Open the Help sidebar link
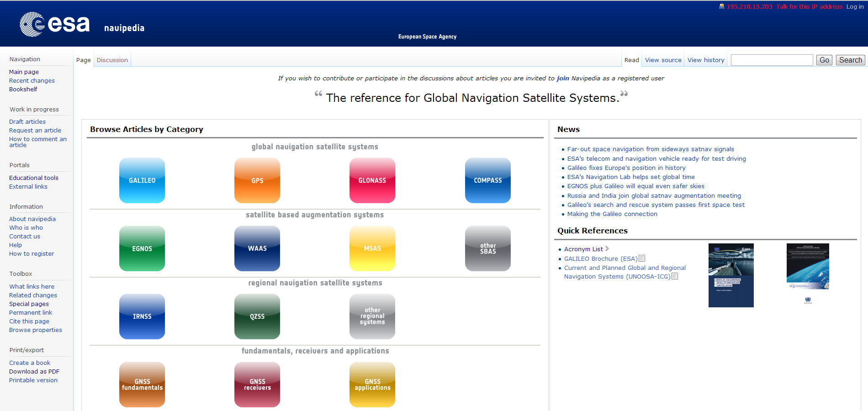Screen dimensions: 868x411 [x=16, y=245]
